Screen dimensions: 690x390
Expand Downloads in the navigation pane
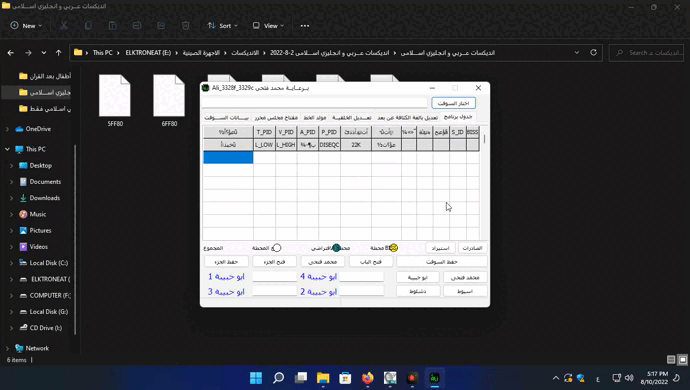(11, 198)
